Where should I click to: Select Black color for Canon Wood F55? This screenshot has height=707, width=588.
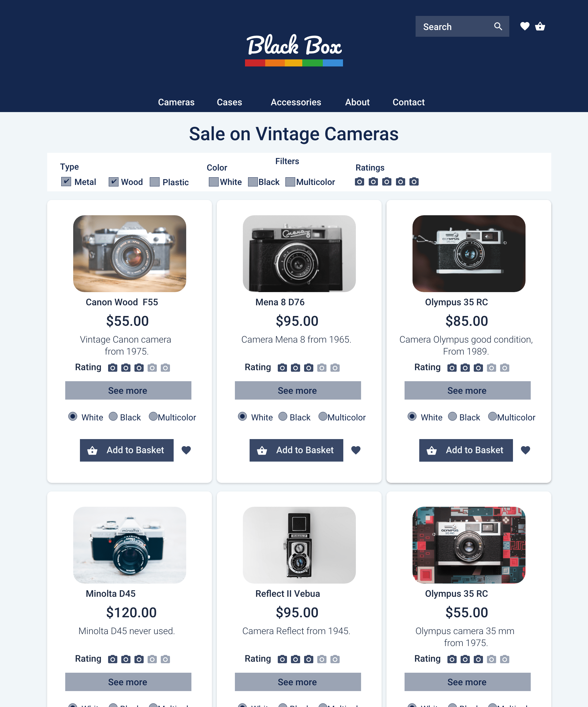pos(113,417)
